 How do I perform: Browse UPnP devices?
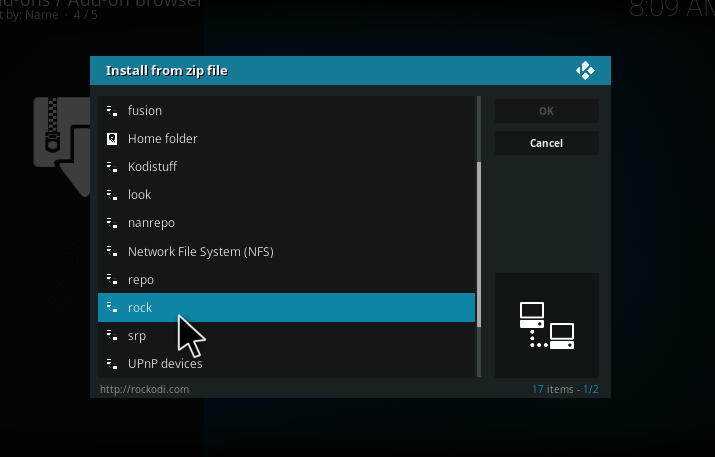[x=286, y=364]
